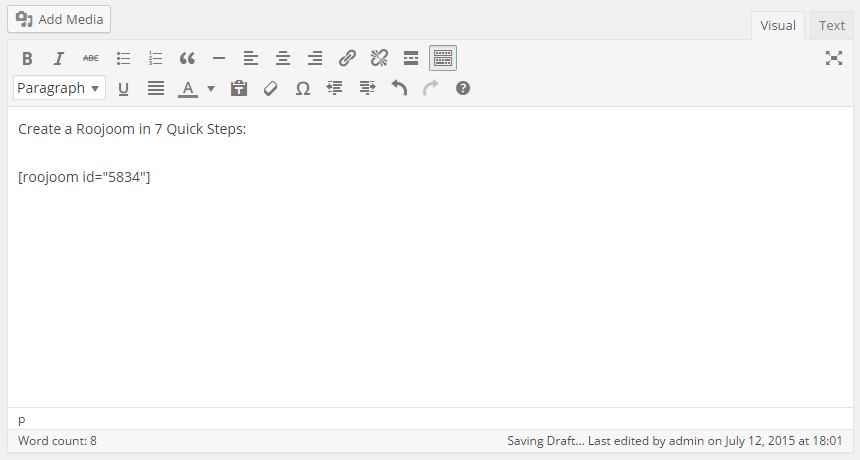860x460 pixels.
Task: Align text left
Action: click(x=251, y=58)
